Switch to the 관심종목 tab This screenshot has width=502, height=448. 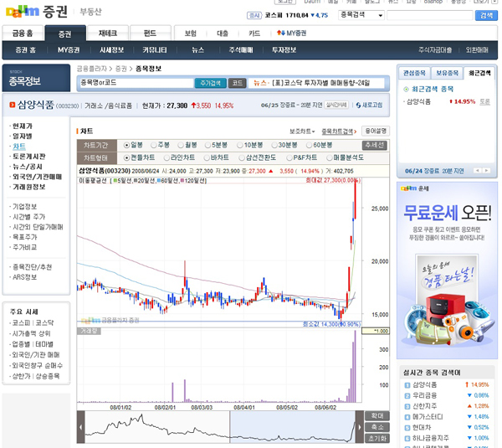tap(414, 73)
